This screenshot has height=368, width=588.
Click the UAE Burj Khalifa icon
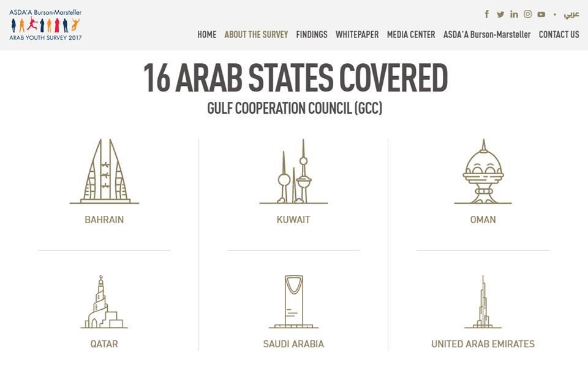pos(483,302)
